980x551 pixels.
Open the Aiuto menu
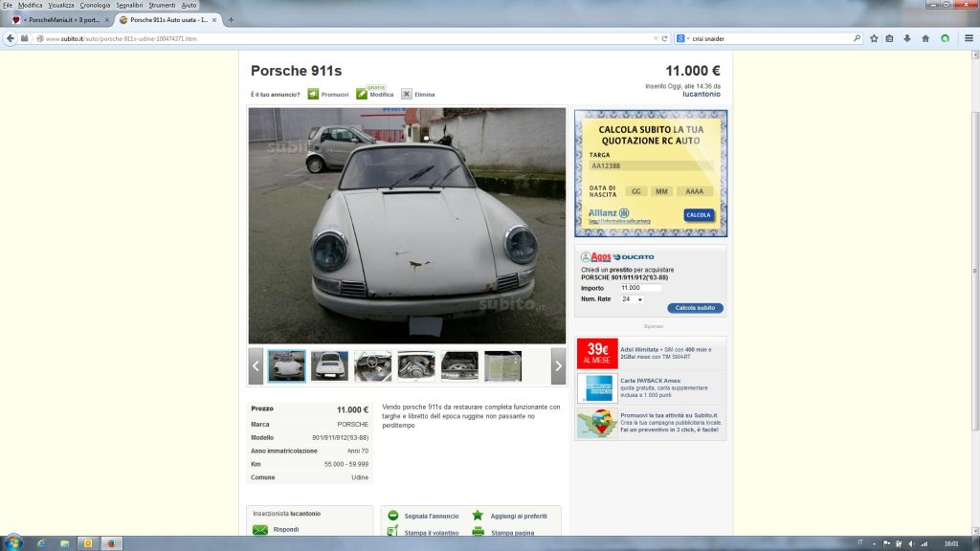coord(189,5)
